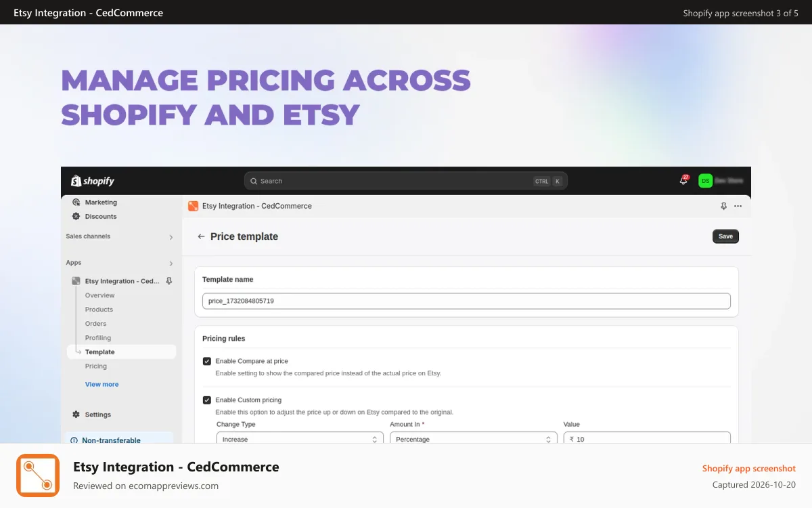Click the 'Price template' page title
Viewport: 812px width, 508px height.
244,236
